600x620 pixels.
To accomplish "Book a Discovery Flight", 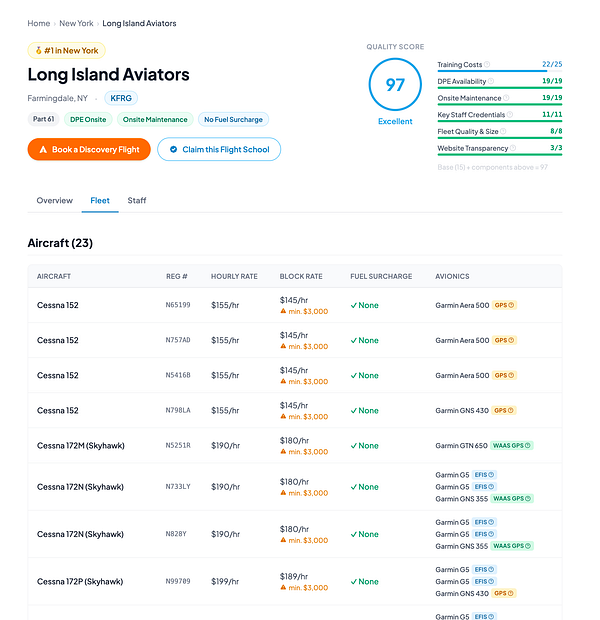I will (89, 149).
